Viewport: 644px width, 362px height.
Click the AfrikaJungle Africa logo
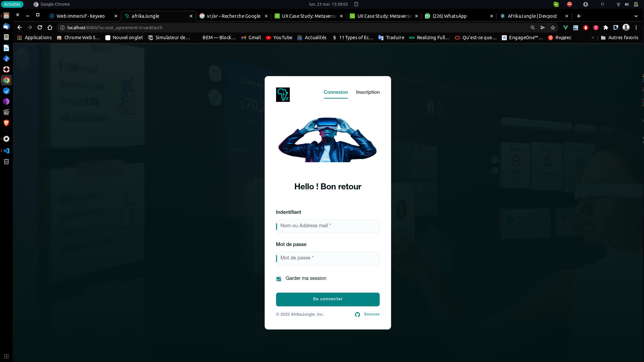click(x=283, y=95)
